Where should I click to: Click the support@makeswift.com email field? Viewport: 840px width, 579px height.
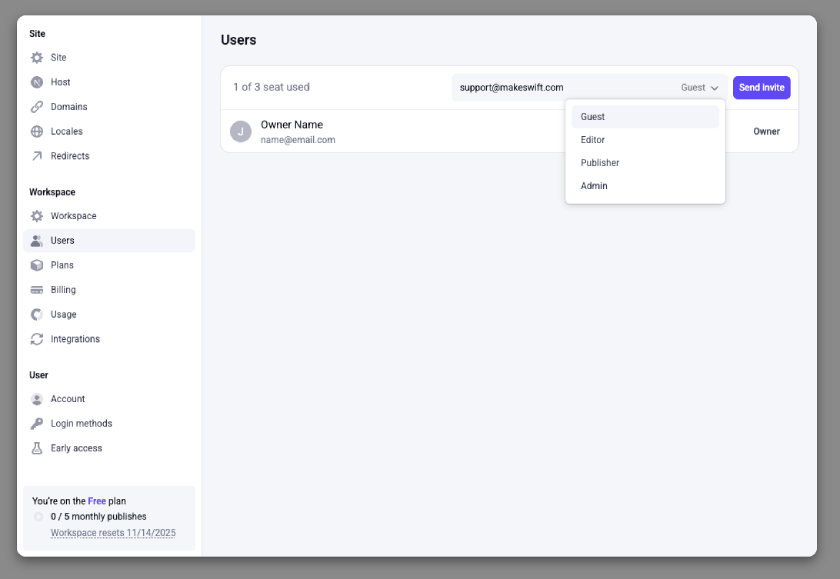[x=520, y=87]
